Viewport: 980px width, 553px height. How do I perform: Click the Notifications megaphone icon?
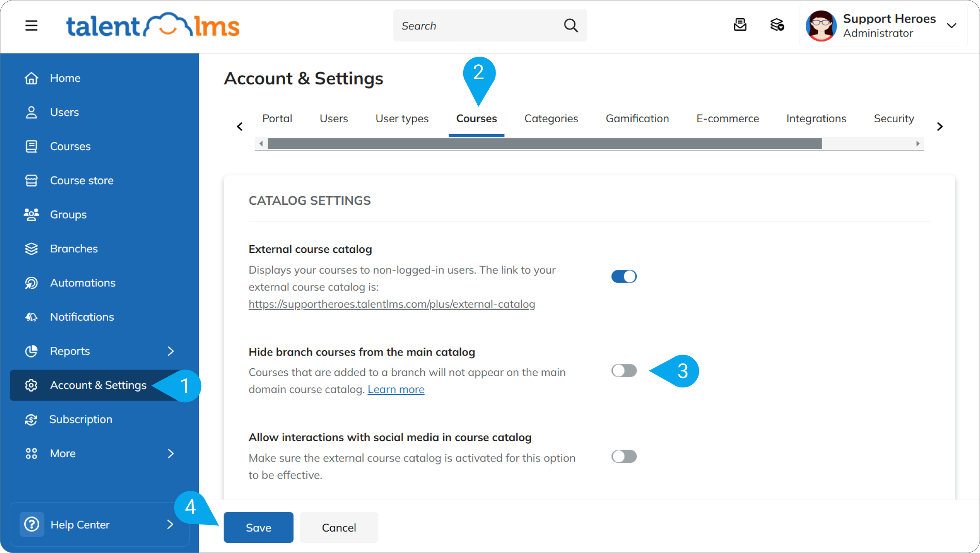[31, 317]
